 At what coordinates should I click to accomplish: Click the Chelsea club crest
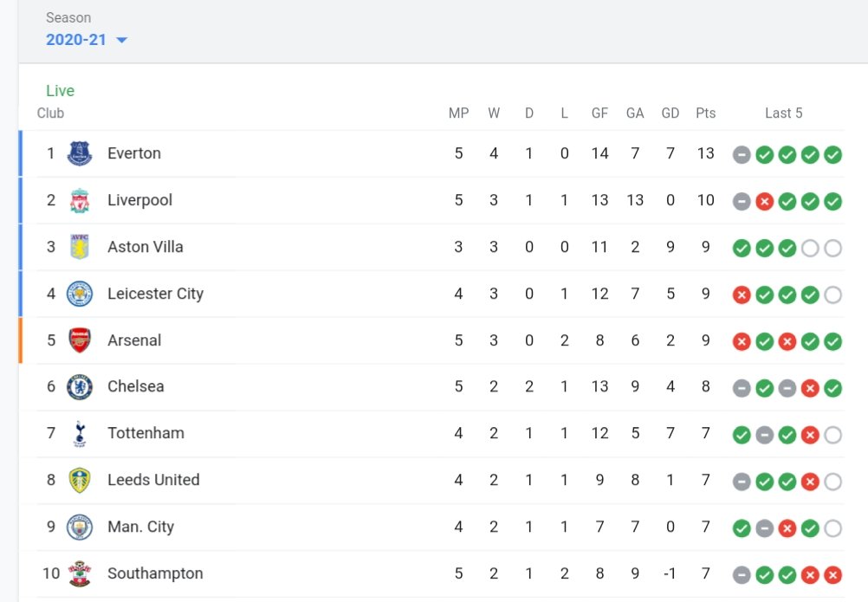(79, 387)
